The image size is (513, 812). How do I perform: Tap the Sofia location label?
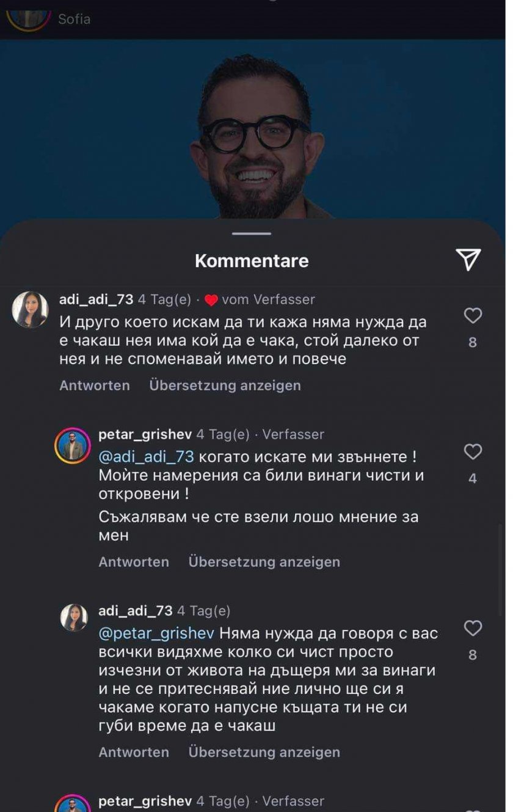75,19
